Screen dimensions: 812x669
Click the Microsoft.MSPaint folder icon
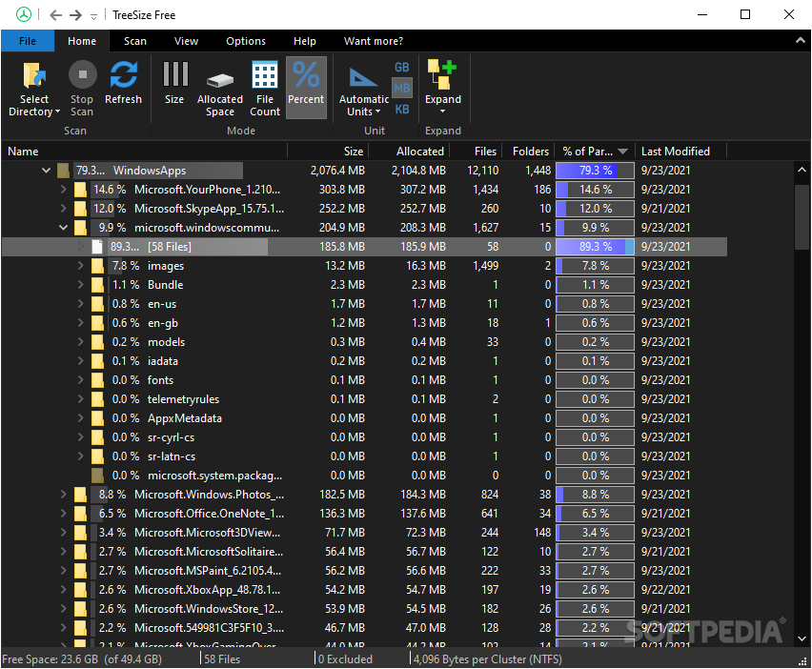click(80, 571)
